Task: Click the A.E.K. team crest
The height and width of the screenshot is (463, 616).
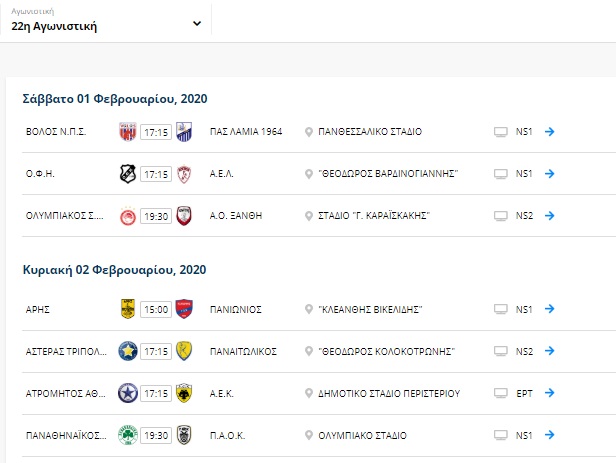Action: tap(184, 393)
